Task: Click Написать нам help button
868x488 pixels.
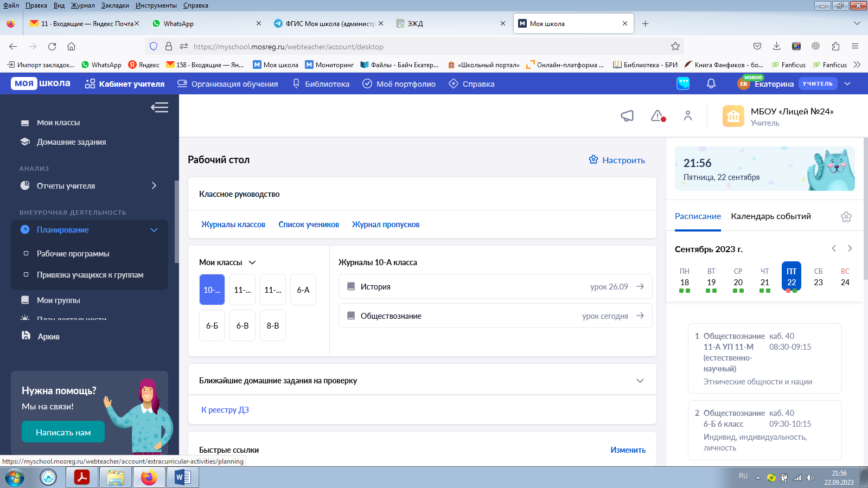Action: tap(63, 432)
